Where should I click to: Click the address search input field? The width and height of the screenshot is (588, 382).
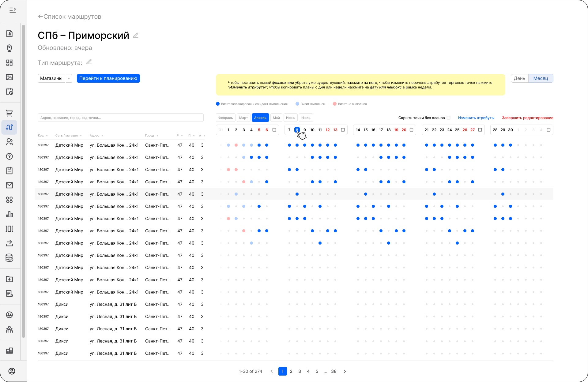pos(121,118)
